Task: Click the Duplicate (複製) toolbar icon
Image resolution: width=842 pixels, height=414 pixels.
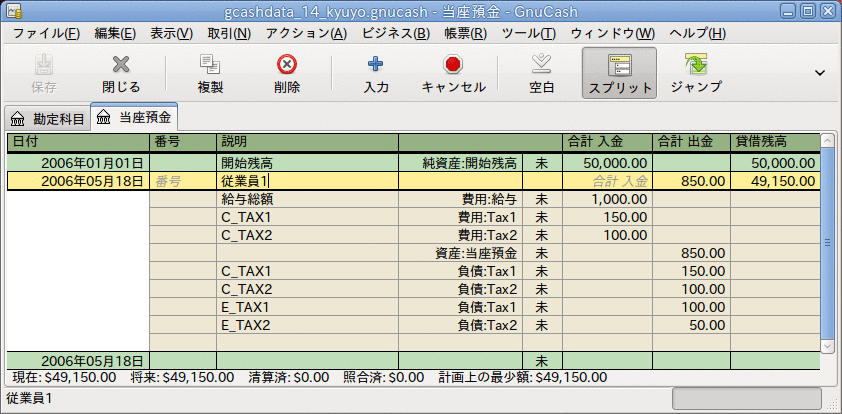Action: click(210, 65)
